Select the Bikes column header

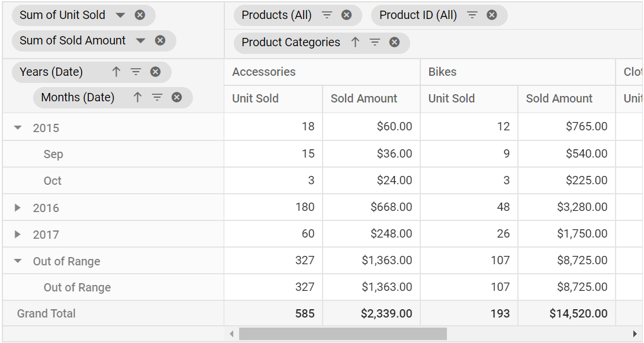(x=518, y=72)
